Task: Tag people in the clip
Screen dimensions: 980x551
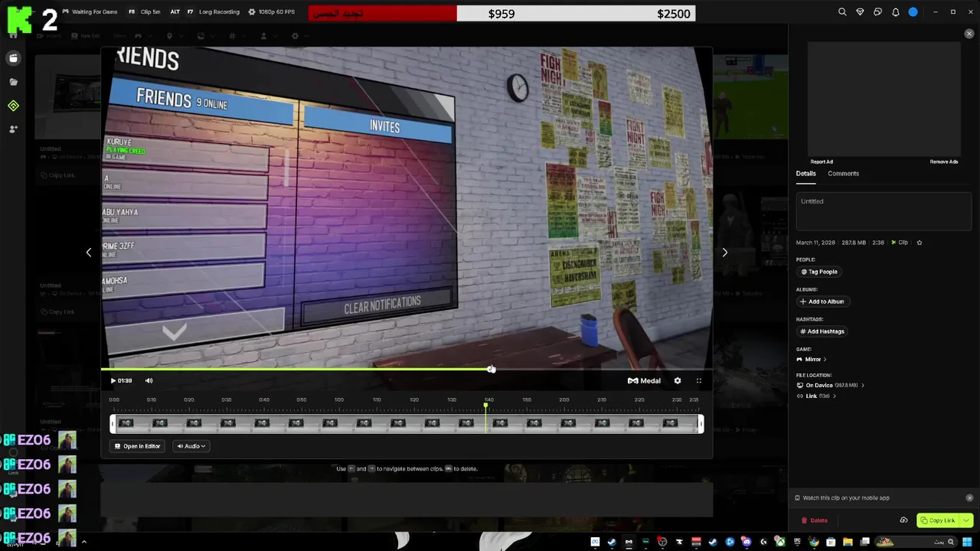Action: 818,272
